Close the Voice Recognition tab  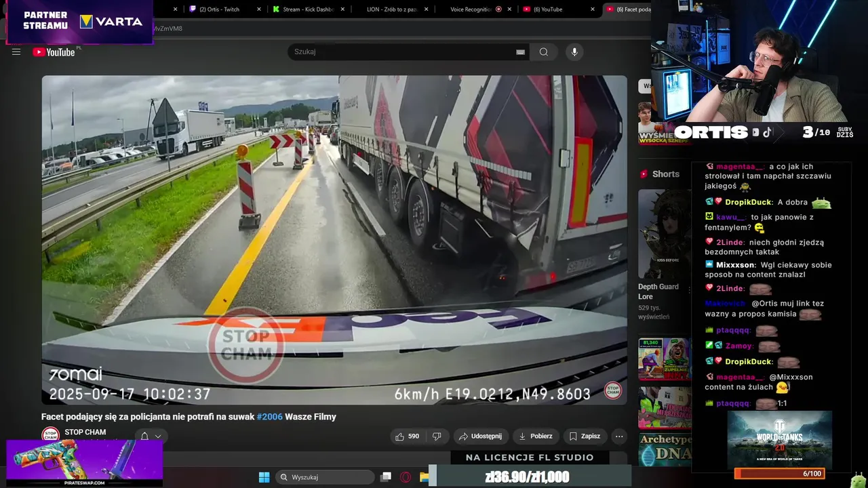click(x=510, y=9)
